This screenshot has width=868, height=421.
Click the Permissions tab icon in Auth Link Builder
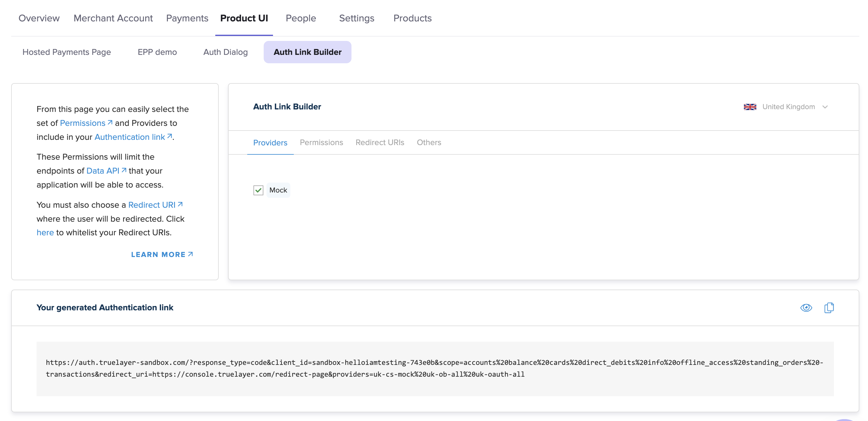click(x=321, y=142)
